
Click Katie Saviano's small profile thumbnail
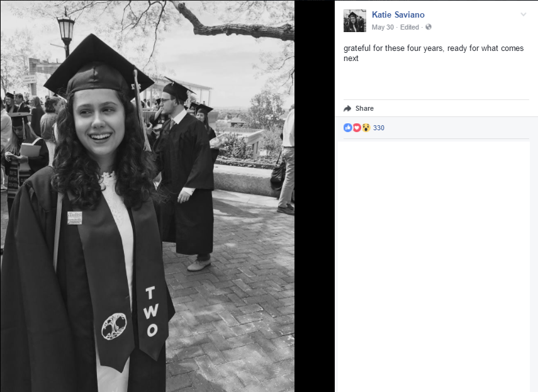tap(355, 21)
